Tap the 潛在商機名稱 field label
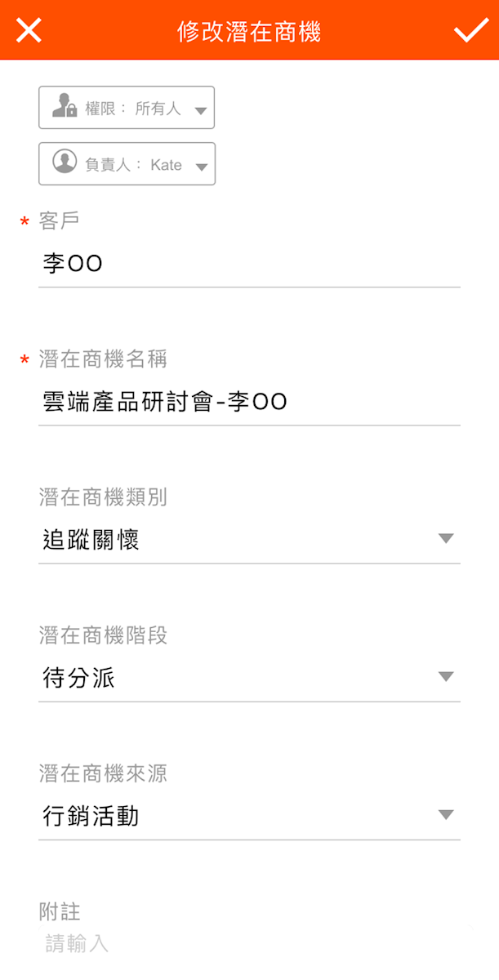 click(103, 359)
